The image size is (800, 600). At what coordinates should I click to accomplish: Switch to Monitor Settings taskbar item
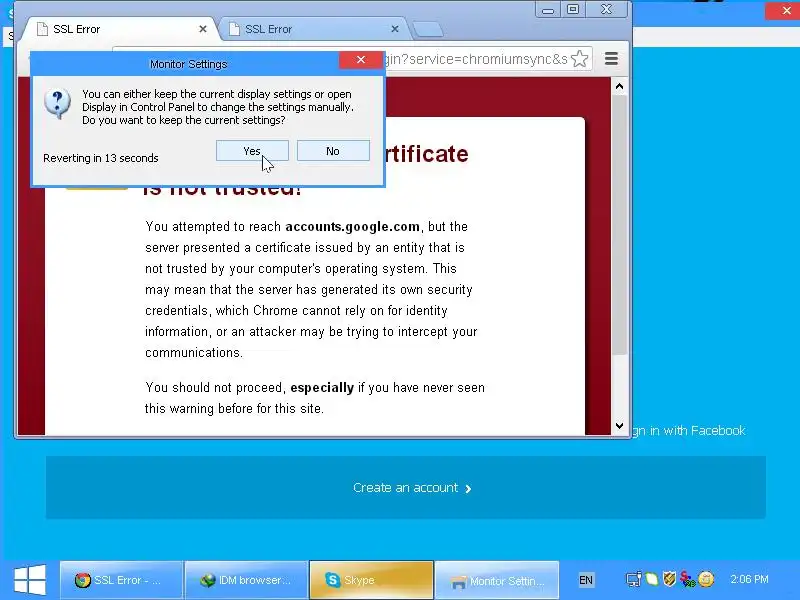pyautogui.click(x=496, y=580)
